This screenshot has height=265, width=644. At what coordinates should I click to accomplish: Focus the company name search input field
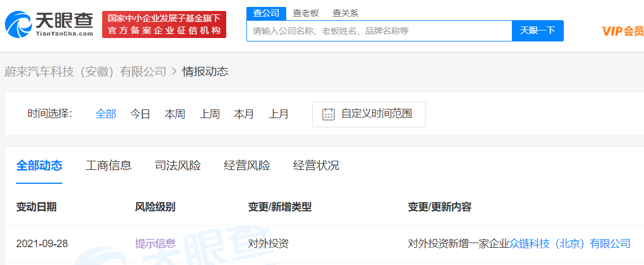pyautogui.click(x=379, y=31)
